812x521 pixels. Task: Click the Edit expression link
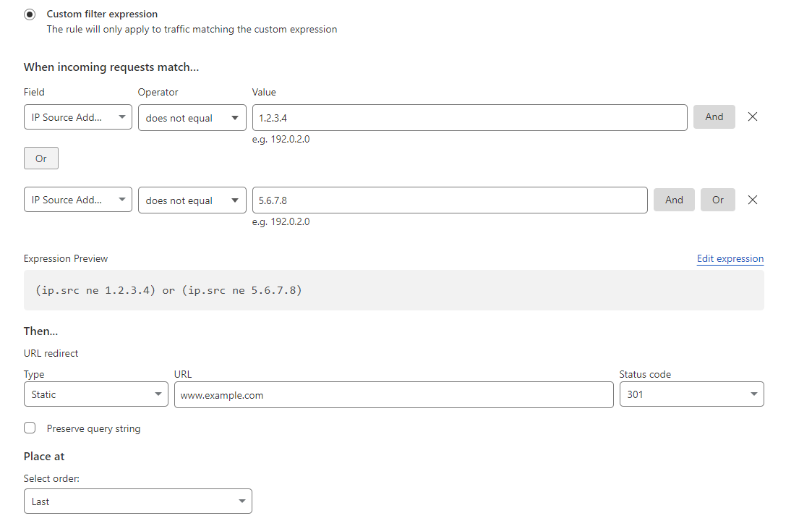tap(730, 258)
